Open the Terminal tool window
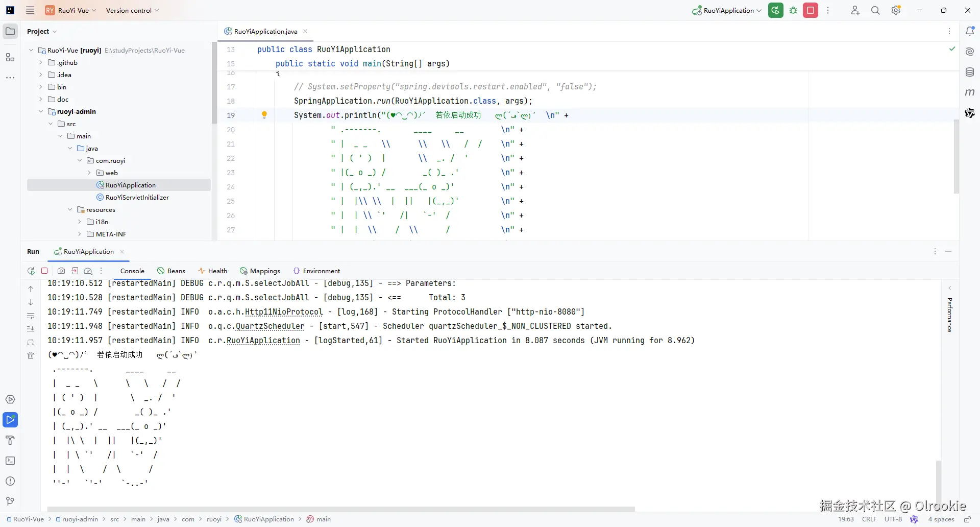This screenshot has width=980, height=527. tap(10, 461)
